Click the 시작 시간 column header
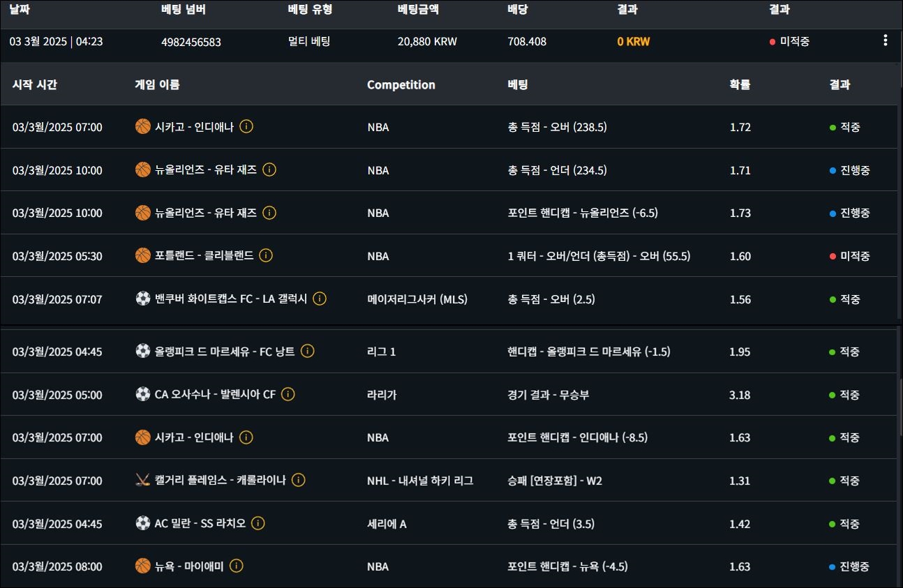The image size is (903, 588). tap(35, 85)
